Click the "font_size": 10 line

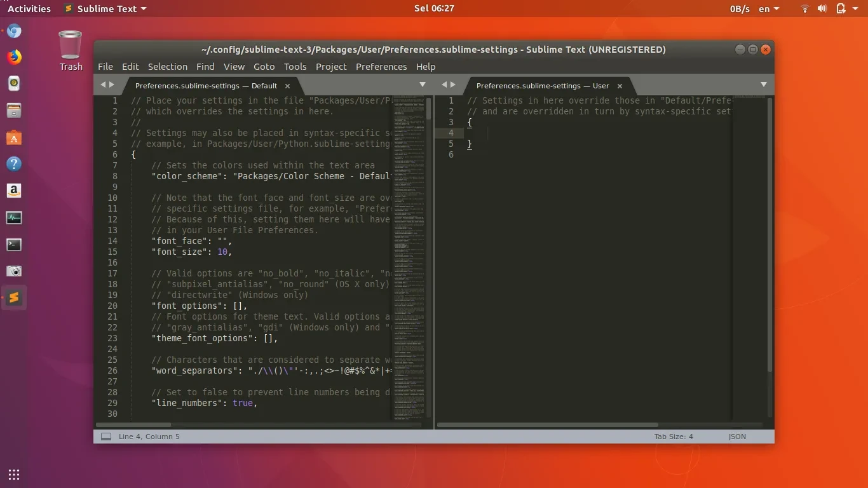coord(192,252)
